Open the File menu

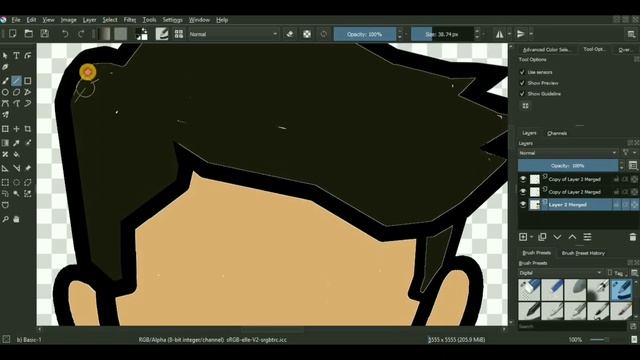[16, 20]
